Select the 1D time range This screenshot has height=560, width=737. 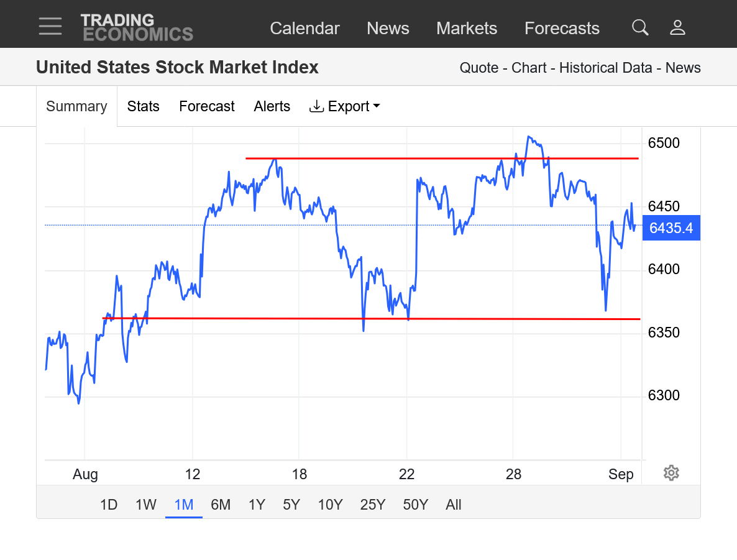pos(109,505)
